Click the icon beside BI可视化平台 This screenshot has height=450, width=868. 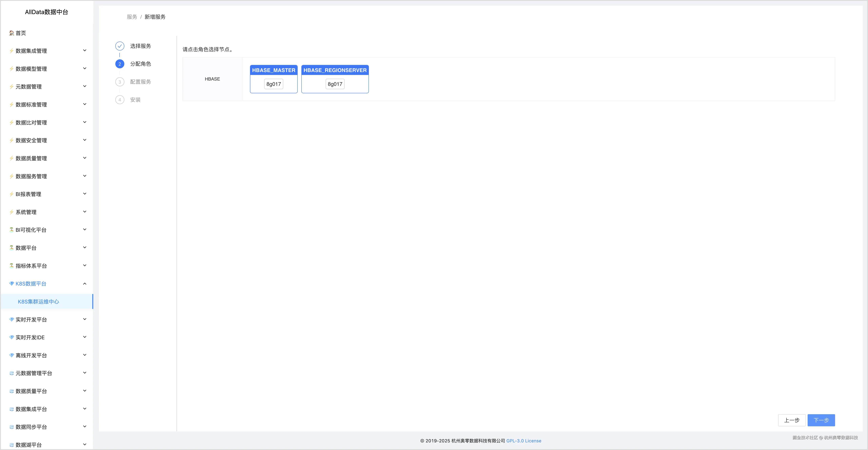click(12, 230)
